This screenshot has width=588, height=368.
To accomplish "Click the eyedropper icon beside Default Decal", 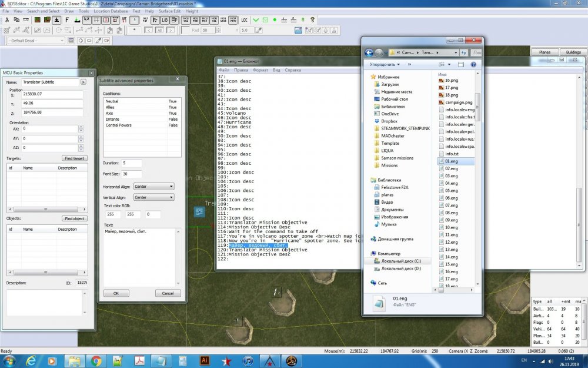I will [98, 41].
